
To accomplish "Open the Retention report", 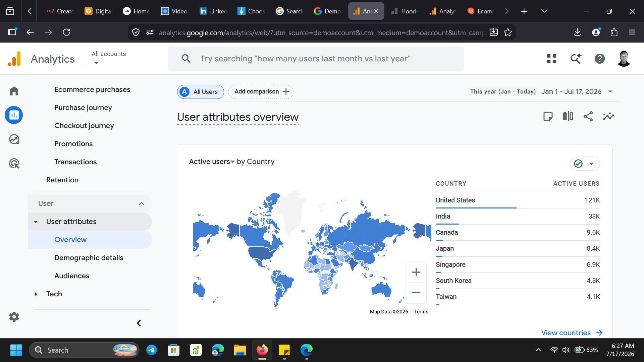I will point(62,180).
